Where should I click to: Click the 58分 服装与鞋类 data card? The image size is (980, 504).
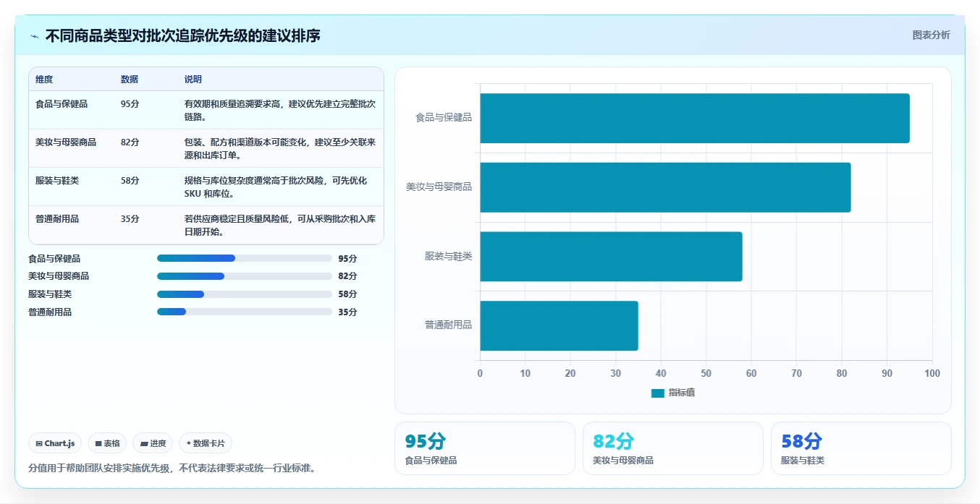pos(861,448)
